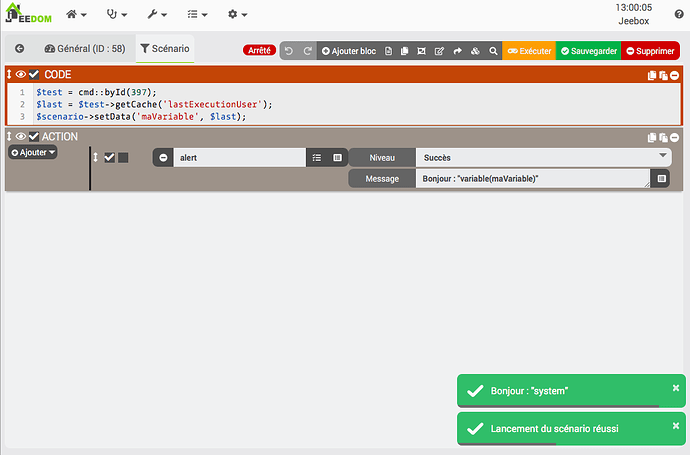Click the Jeebox name label
Viewport: 690px width, 455px height.
634,21
